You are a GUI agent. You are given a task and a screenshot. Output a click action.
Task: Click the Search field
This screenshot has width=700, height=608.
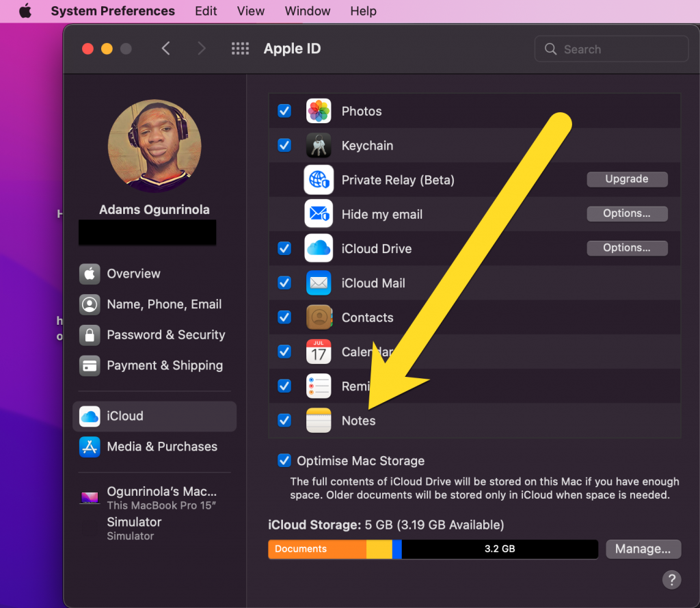[611, 49]
